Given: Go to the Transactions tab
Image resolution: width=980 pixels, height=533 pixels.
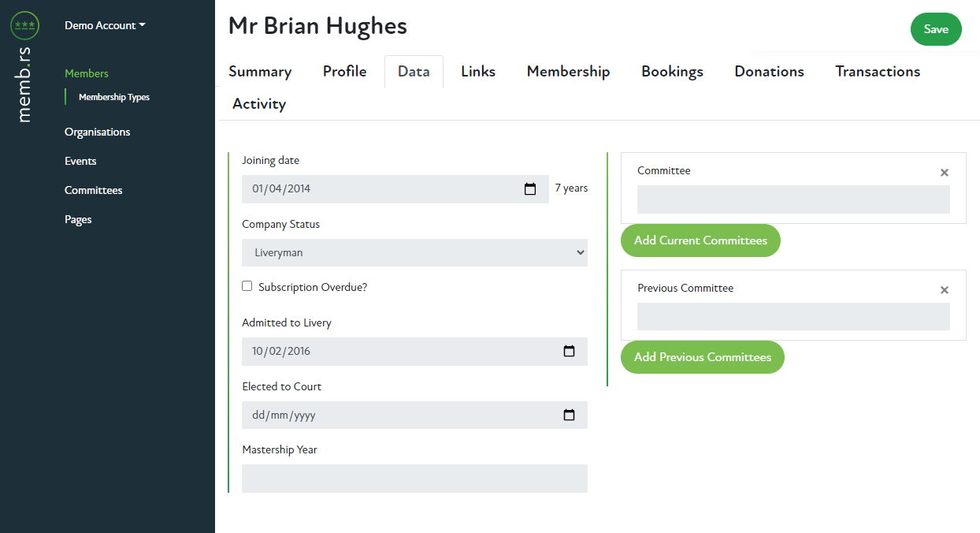Looking at the screenshot, I should 877,72.
